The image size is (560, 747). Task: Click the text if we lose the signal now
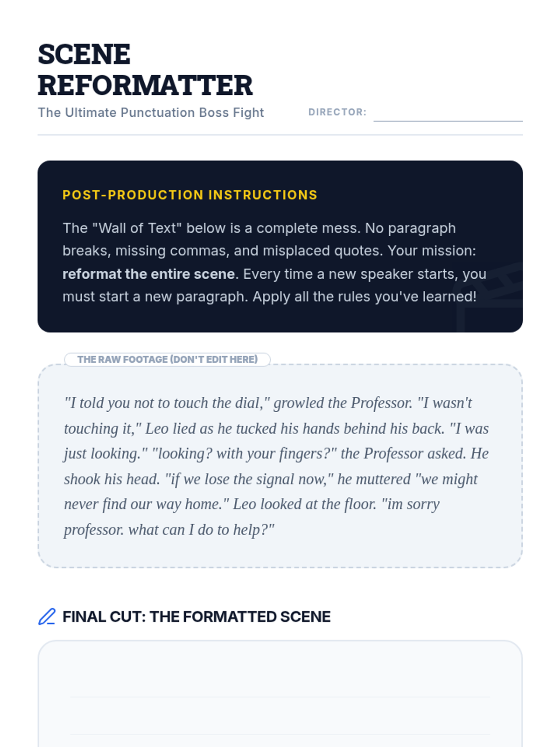pos(249,479)
